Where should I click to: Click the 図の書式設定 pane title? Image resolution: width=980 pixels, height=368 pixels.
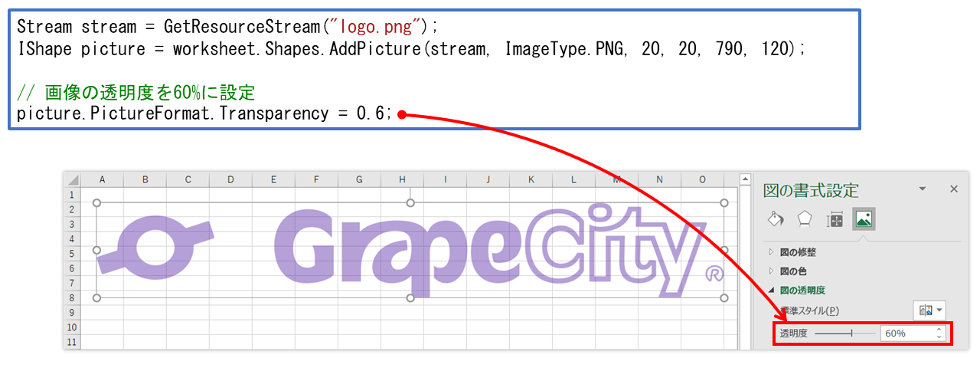[811, 190]
